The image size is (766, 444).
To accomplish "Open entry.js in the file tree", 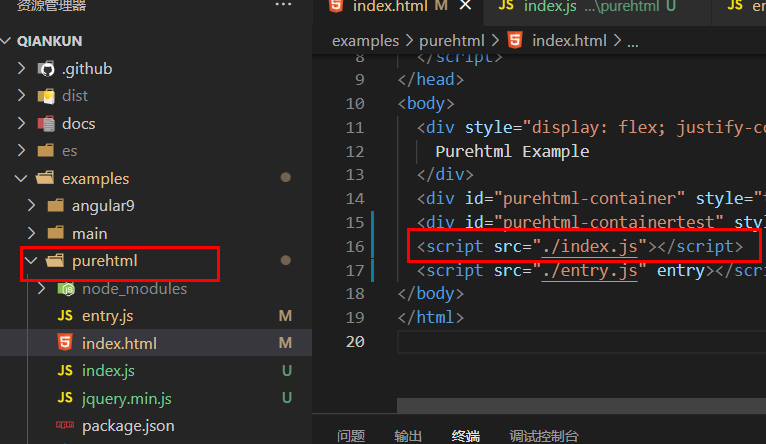I will pos(107,316).
